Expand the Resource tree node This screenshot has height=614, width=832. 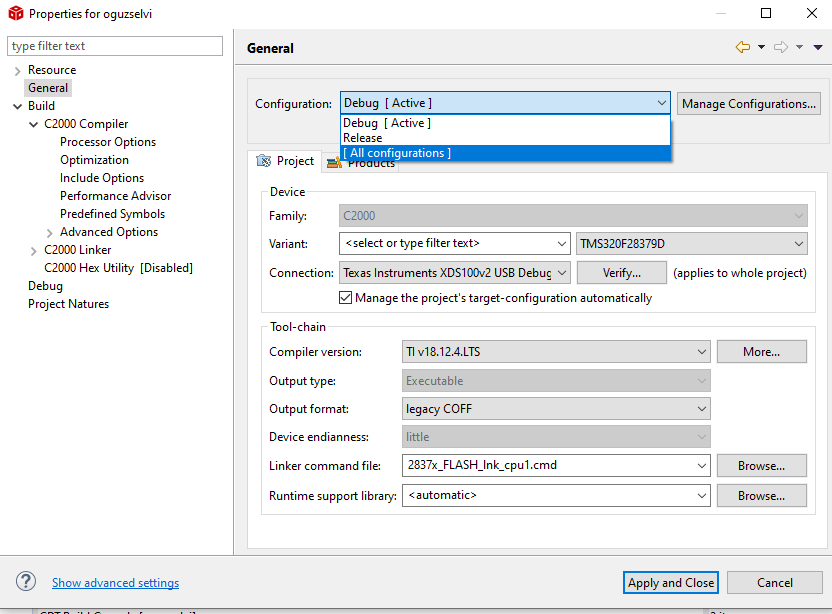point(18,70)
